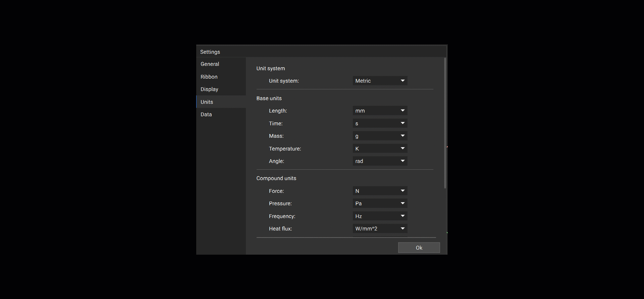Click the Base units section heading
This screenshot has height=299, width=644.
(x=269, y=98)
